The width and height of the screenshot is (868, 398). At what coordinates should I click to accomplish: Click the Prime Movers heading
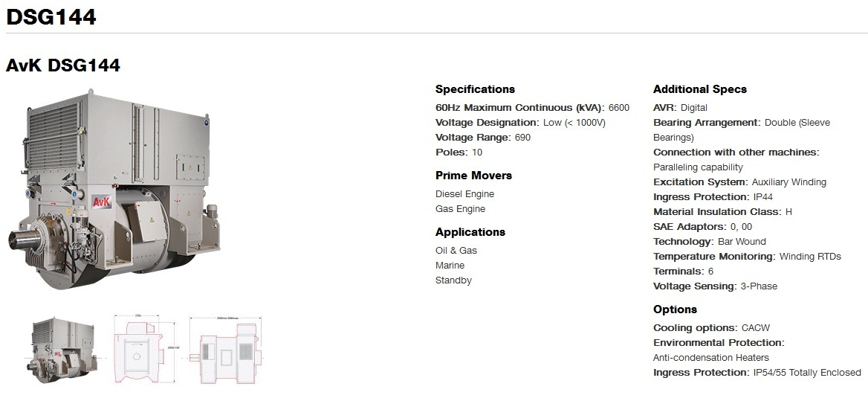click(x=473, y=176)
